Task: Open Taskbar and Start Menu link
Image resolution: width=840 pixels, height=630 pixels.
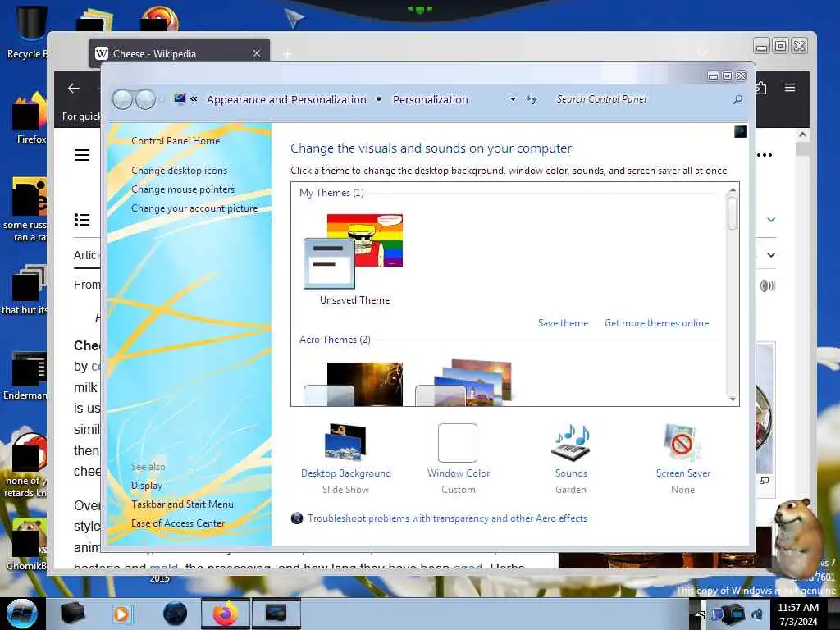Action: click(182, 504)
